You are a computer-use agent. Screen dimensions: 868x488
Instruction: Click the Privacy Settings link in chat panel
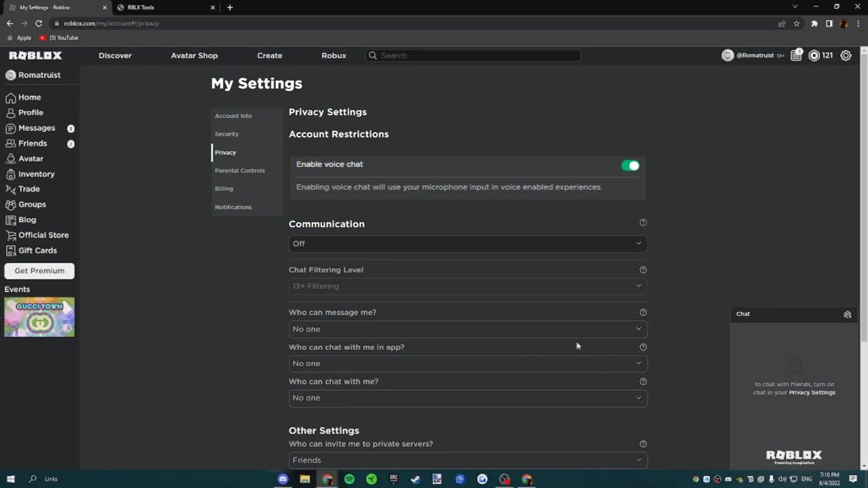pyautogui.click(x=812, y=392)
